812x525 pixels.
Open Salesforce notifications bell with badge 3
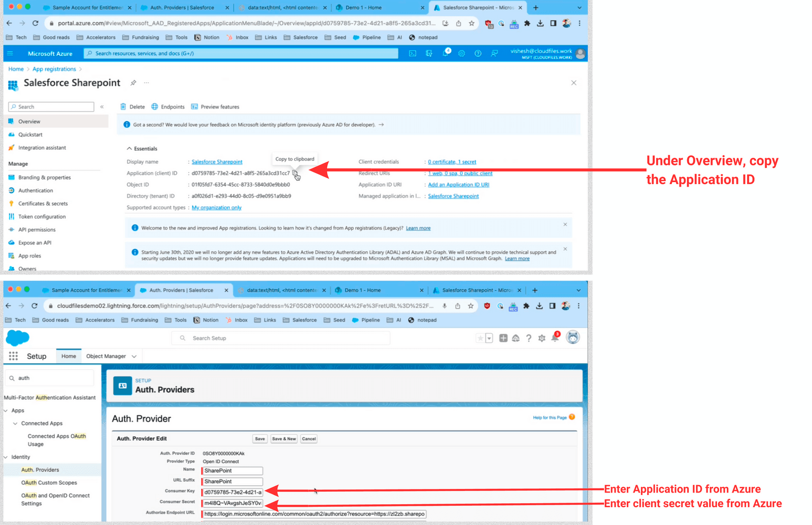point(554,338)
